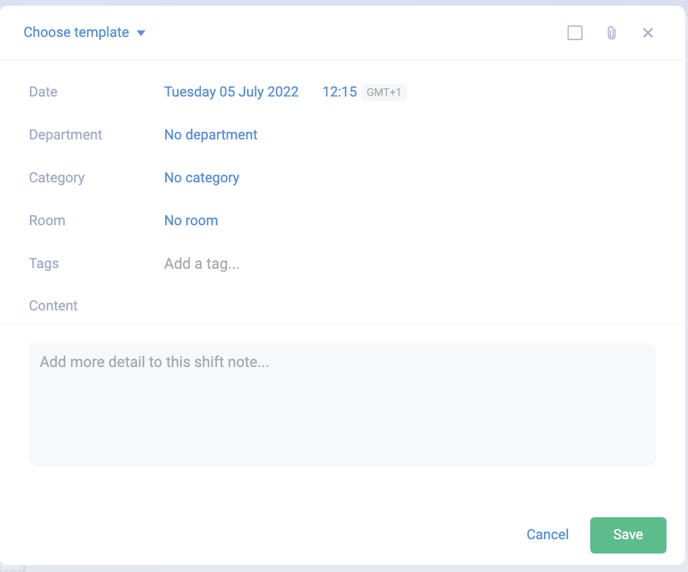Edit the 12:15 time value
This screenshot has width=688, height=572.
[x=339, y=92]
